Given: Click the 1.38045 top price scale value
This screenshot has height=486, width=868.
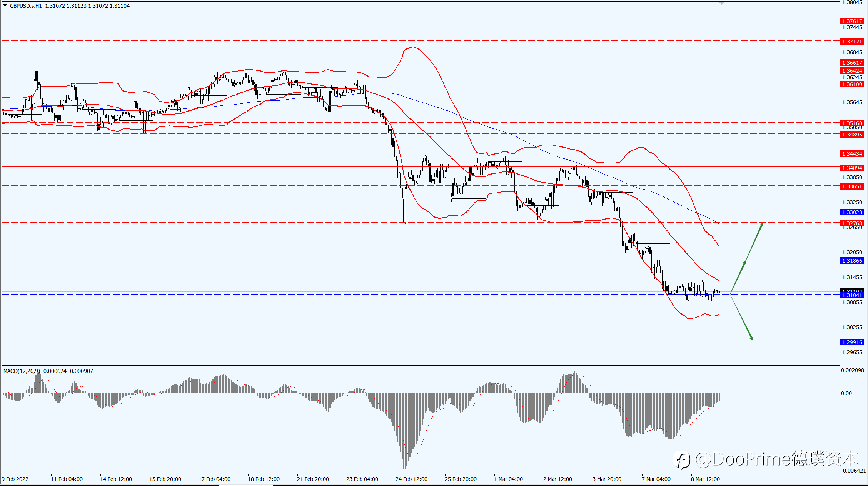Looking at the screenshot, I should click(x=852, y=3).
